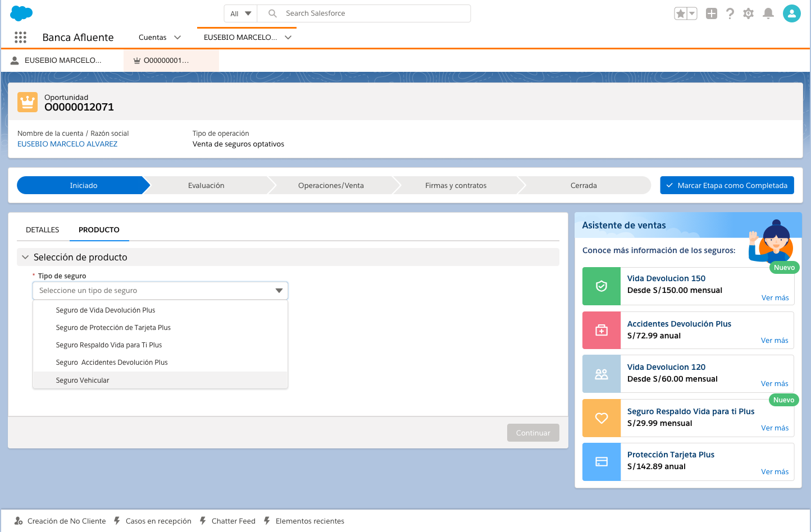Click the orange opportunity crown icon
Viewport: 811px width, 532px height.
click(x=28, y=102)
